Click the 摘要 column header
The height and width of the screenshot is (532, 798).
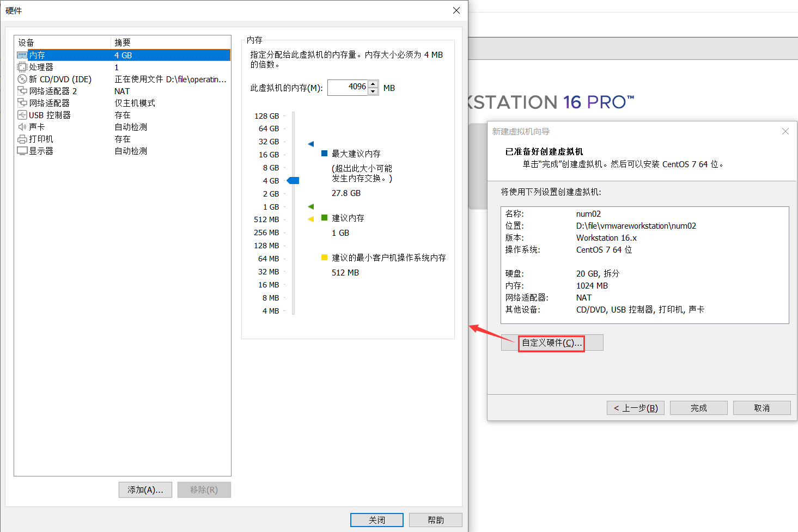170,42
